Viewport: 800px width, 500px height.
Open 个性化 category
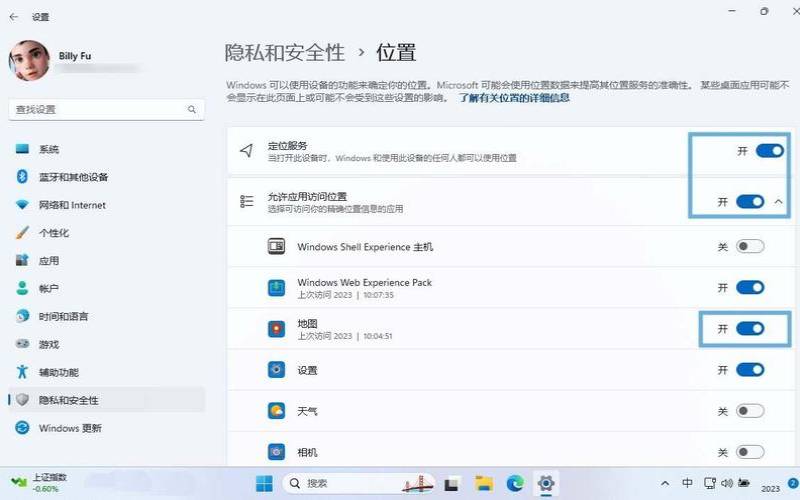coord(106,233)
